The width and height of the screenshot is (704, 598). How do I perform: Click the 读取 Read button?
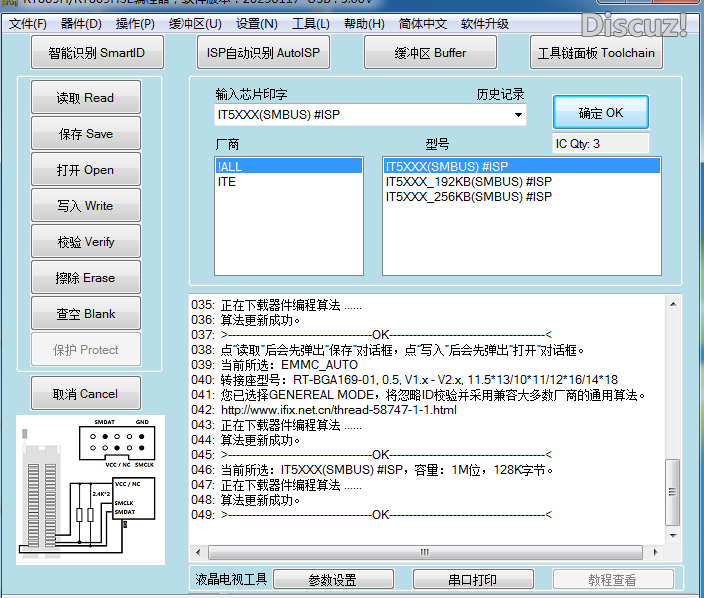point(85,98)
